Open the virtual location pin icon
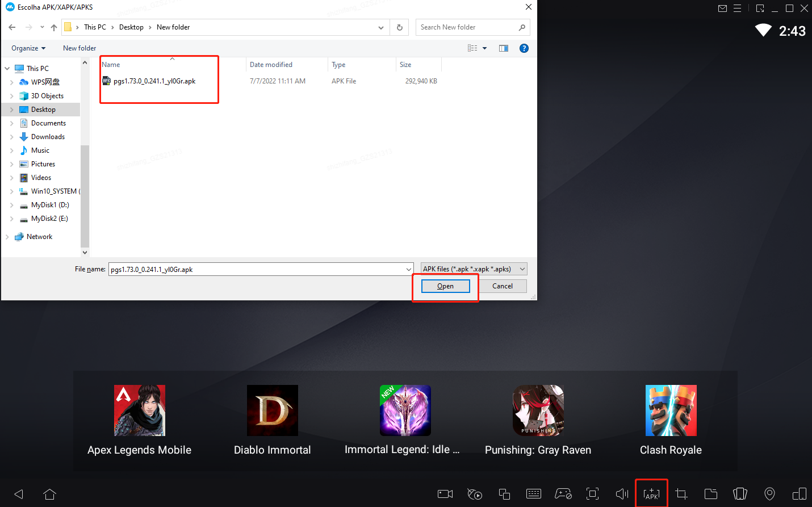Viewport: 812px width, 507px height. [769, 494]
